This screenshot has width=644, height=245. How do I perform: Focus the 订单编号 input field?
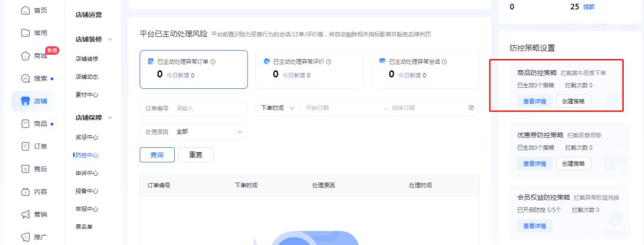point(194,108)
